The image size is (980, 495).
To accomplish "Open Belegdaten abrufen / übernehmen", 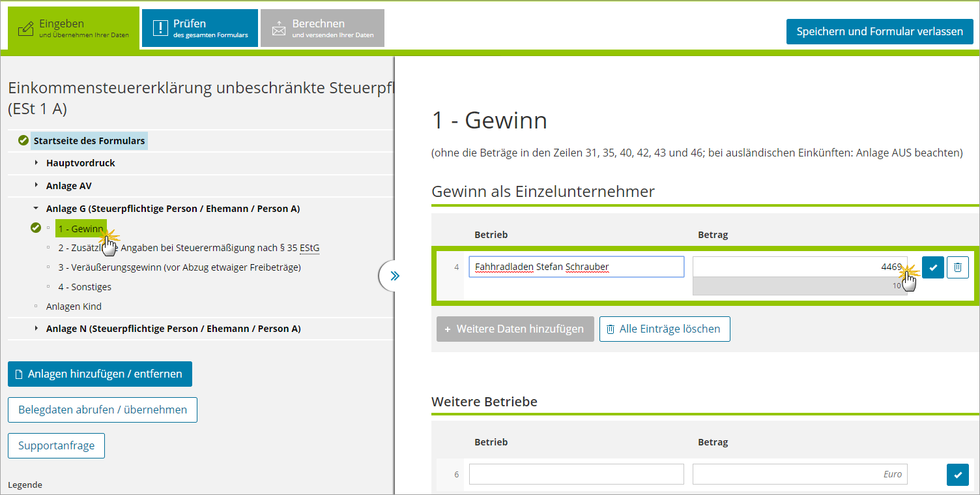I will pyautogui.click(x=102, y=410).
